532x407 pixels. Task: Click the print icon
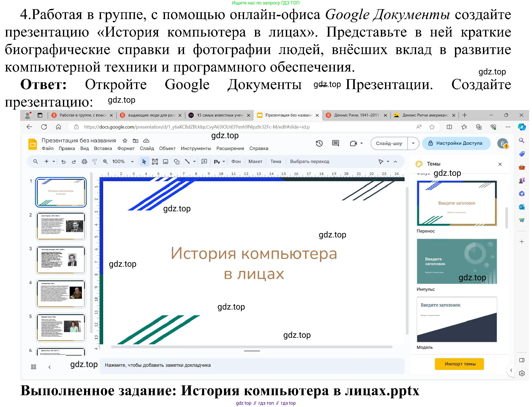point(84,162)
